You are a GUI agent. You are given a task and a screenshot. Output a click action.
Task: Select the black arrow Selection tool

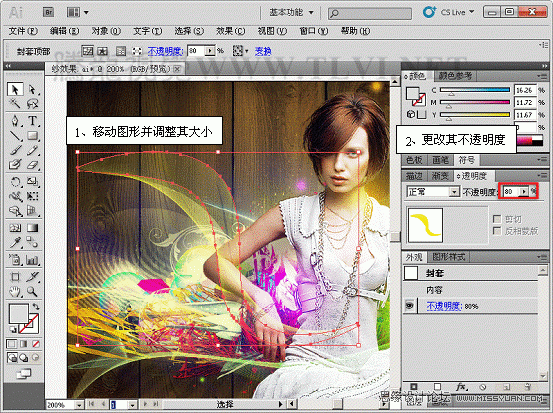pos(15,89)
